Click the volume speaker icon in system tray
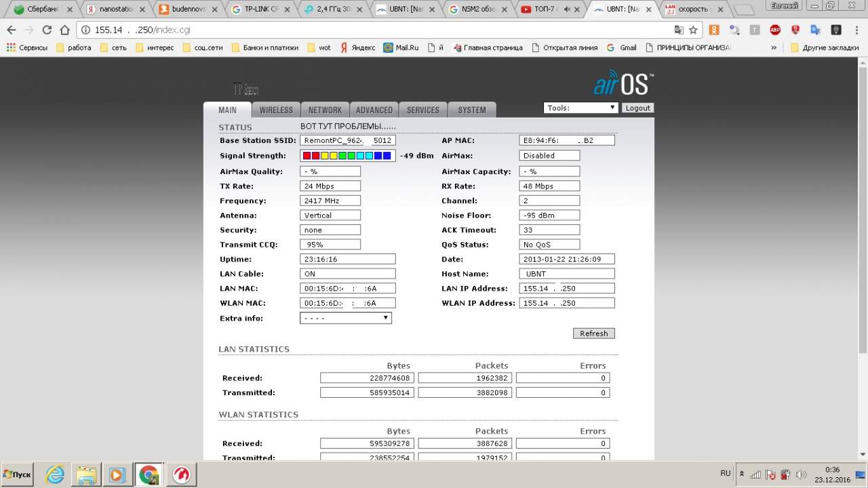The width and height of the screenshot is (868, 488). point(801,474)
